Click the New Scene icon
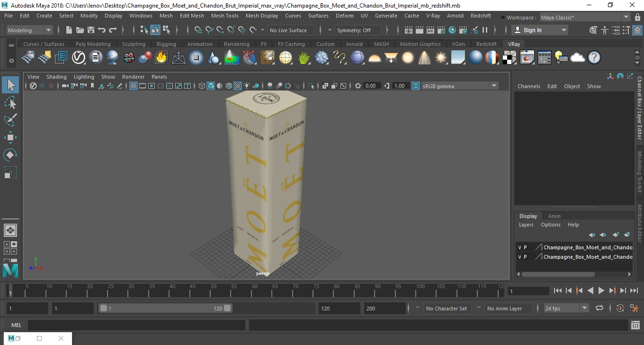This screenshot has height=345, width=644. pyautogui.click(x=69, y=30)
